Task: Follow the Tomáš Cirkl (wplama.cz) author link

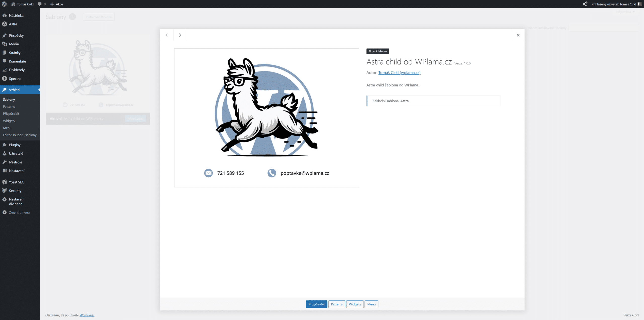Action: click(x=399, y=73)
